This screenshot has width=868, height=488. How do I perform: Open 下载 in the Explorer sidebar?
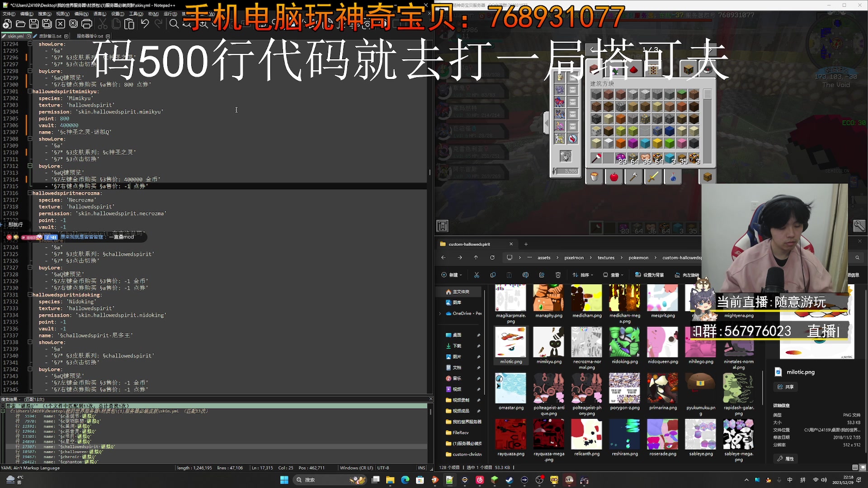457,346
